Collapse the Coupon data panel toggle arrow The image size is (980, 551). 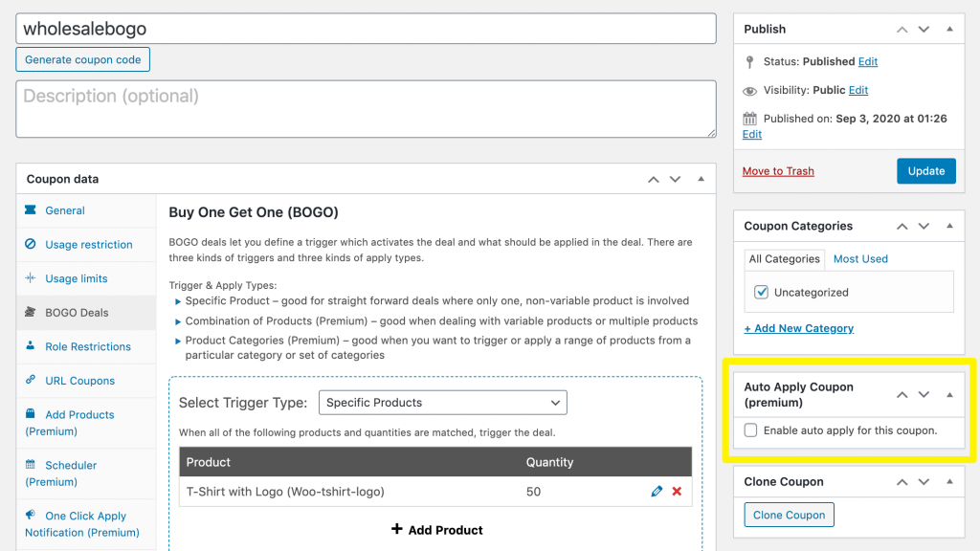click(x=701, y=179)
